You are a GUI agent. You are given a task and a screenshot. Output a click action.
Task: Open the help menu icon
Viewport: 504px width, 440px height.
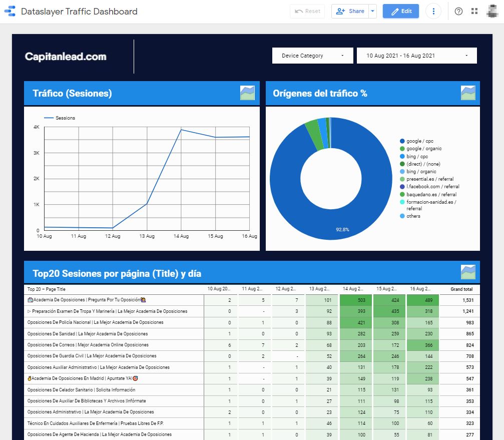tap(458, 11)
